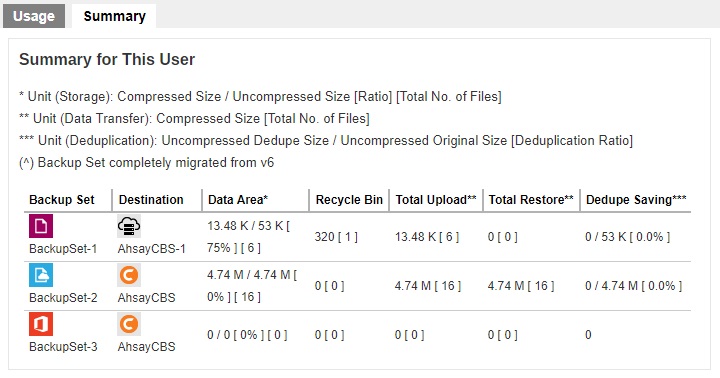This screenshot has height=378, width=720.
Task: Click the red Office 365 icon for BackupSet-3
Action: (x=41, y=324)
